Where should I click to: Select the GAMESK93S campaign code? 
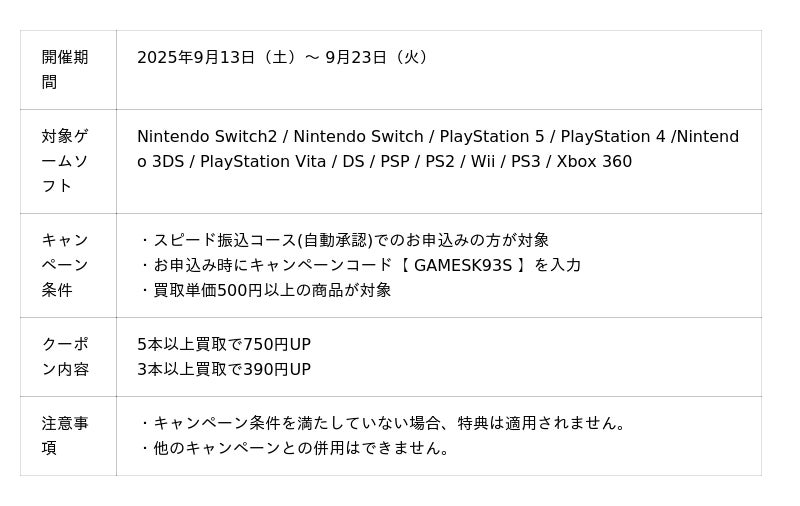[463, 266]
